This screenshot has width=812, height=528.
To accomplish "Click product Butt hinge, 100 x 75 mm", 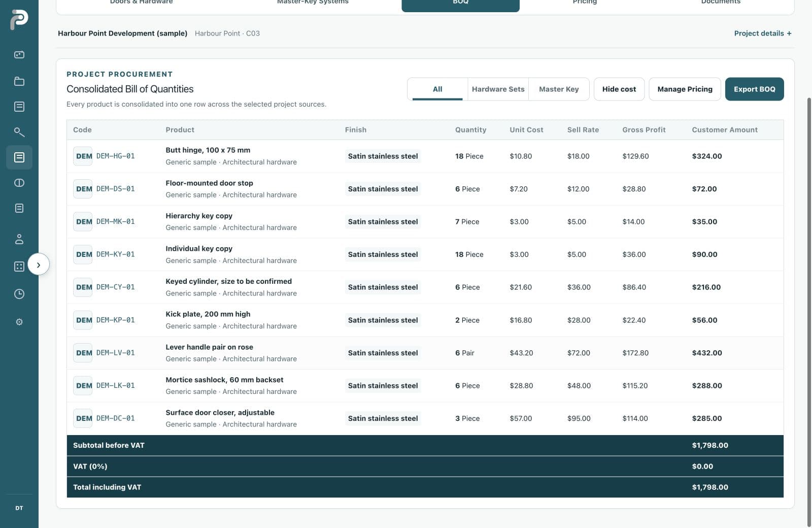I will 208,150.
